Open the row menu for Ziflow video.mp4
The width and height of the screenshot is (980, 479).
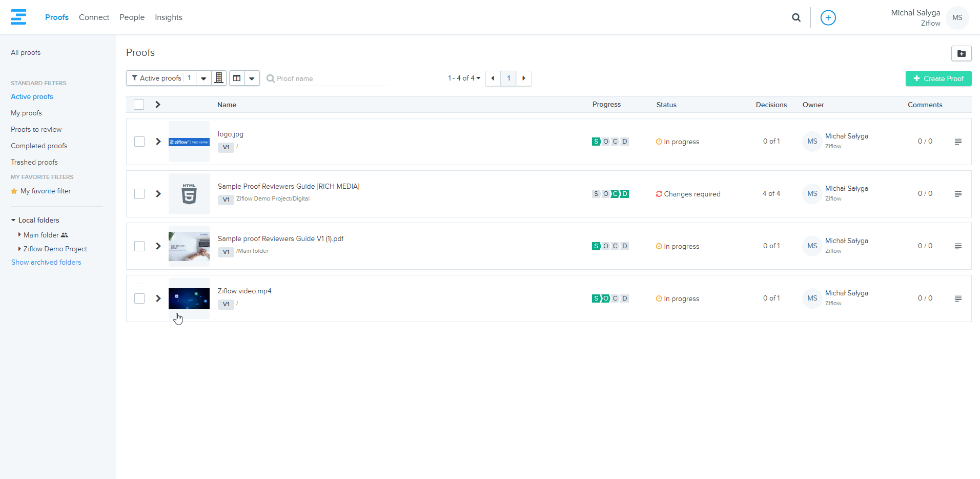coord(957,298)
